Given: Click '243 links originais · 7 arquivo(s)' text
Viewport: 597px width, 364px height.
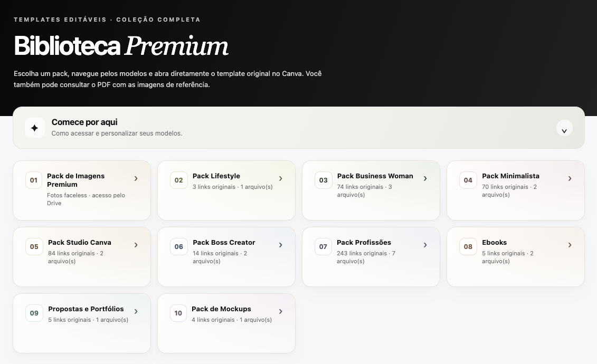Looking at the screenshot, I should coord(366,257).
